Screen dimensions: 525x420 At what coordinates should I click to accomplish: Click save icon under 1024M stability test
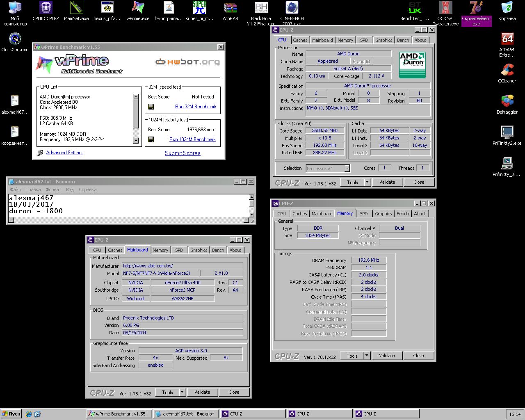click(151, 139)
